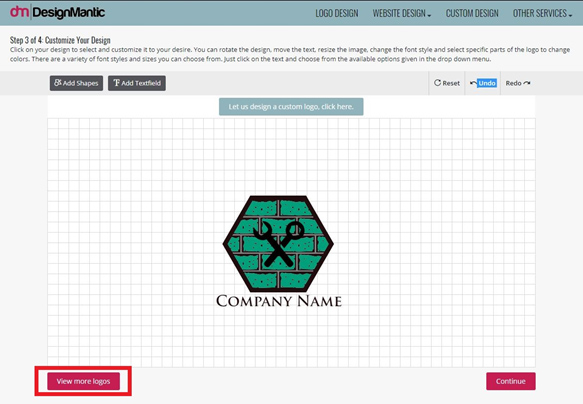
Task: Click the DesignMantic dm logo icon
Action: pyautogui.click(x=19, y=12)
